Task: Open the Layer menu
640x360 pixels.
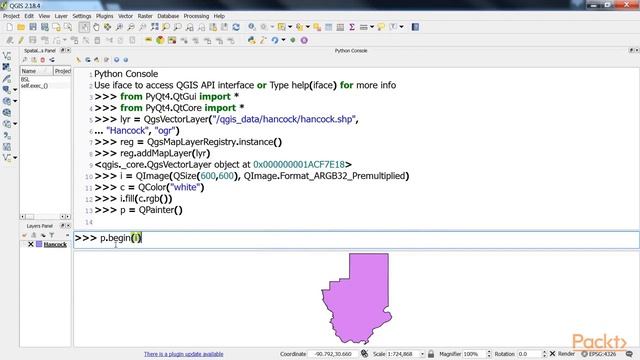Action: coord(61,16)
